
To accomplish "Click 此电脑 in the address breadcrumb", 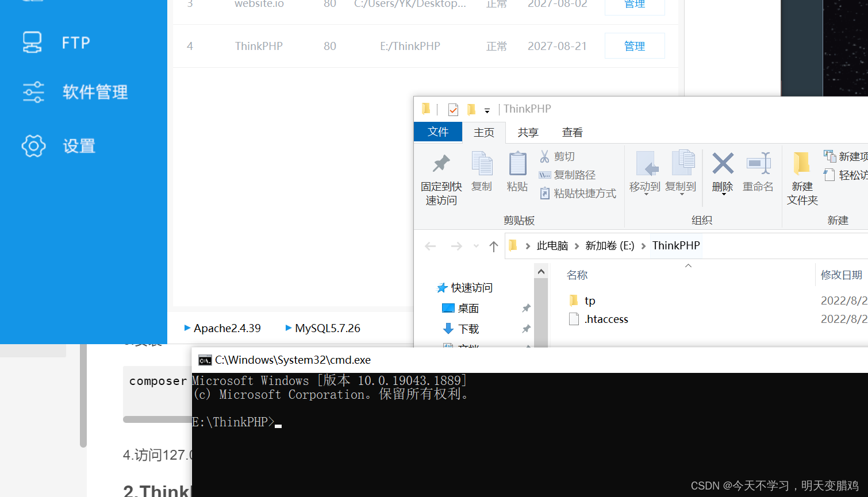I will [x=552, y=246].
